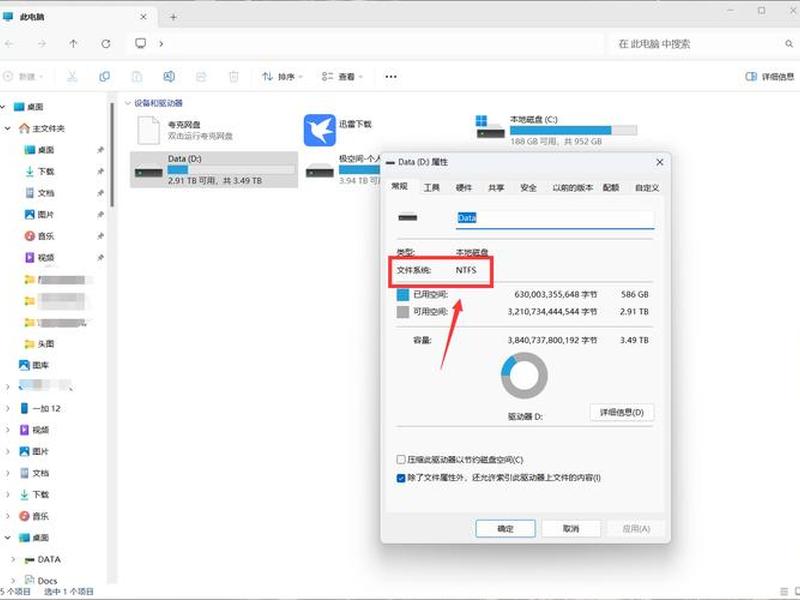Click the disk usage donut chart

(x=524, y=376)
